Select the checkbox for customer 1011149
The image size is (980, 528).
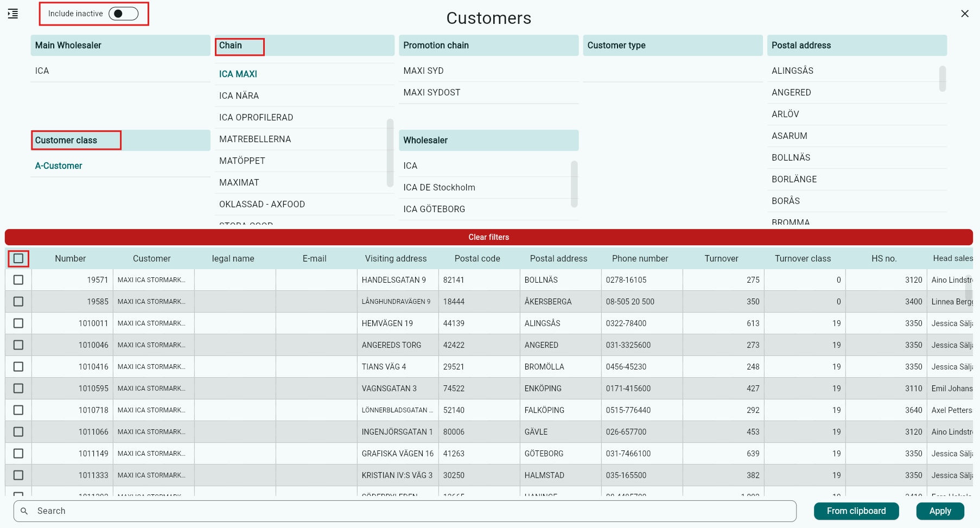pos(18,454)
